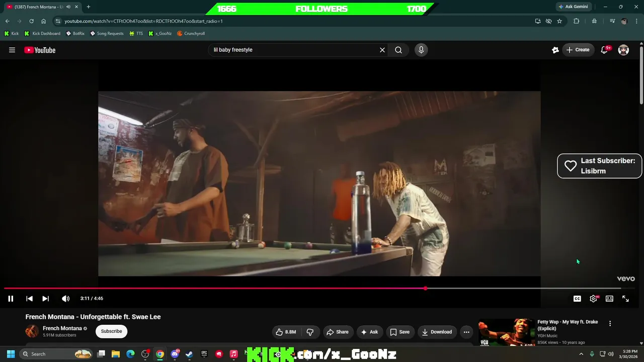
Task: Start voice search with microphone
Action: click(x=421, y=50)
